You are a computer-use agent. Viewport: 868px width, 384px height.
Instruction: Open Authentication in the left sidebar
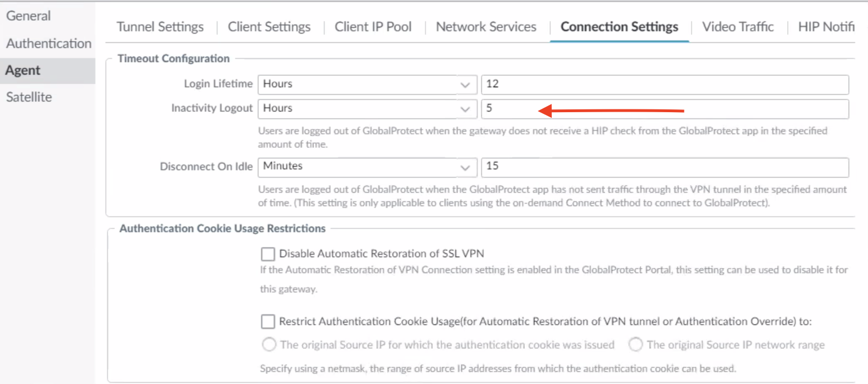[49, 44]
